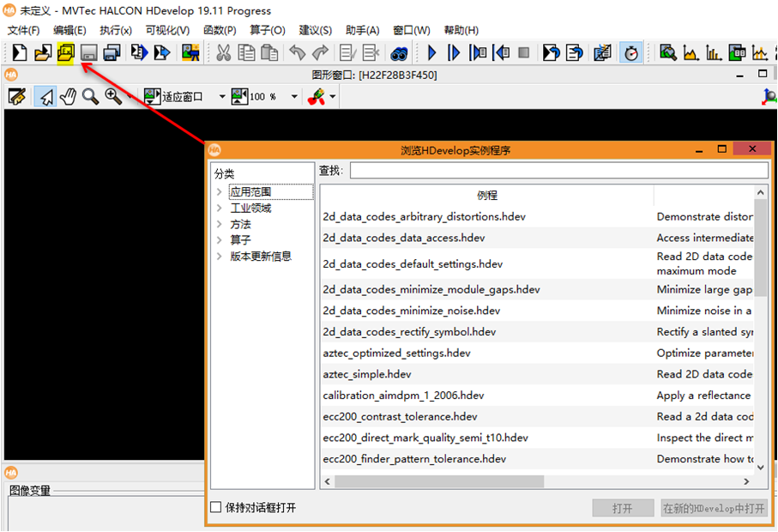This screenshot has height=532, width=778.
Task: Open the 文件(F) menu
Action: [x=23, y=30]
